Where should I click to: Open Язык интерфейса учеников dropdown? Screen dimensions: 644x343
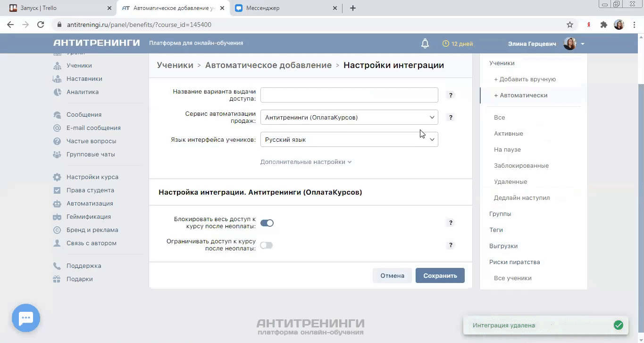(x=349, y=139)
